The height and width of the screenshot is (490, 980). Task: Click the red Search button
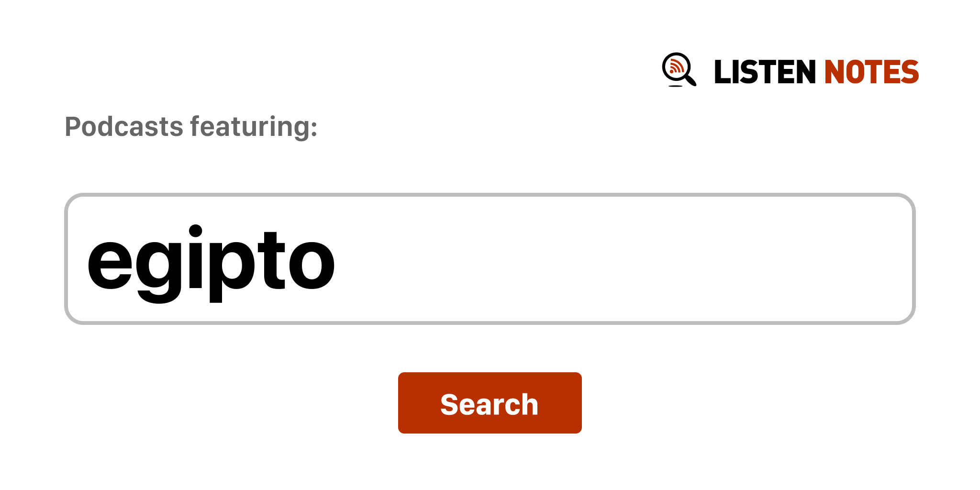coord(490,403)
